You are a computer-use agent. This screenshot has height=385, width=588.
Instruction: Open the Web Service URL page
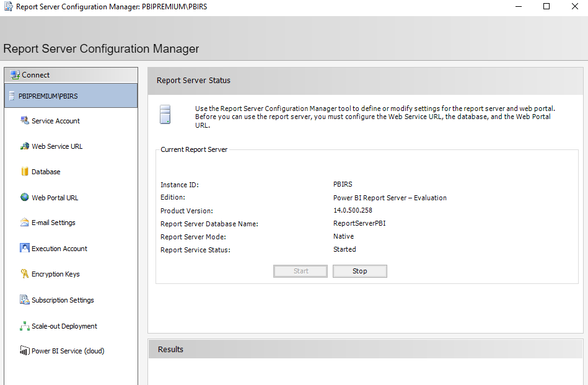(x=56, y=146)
